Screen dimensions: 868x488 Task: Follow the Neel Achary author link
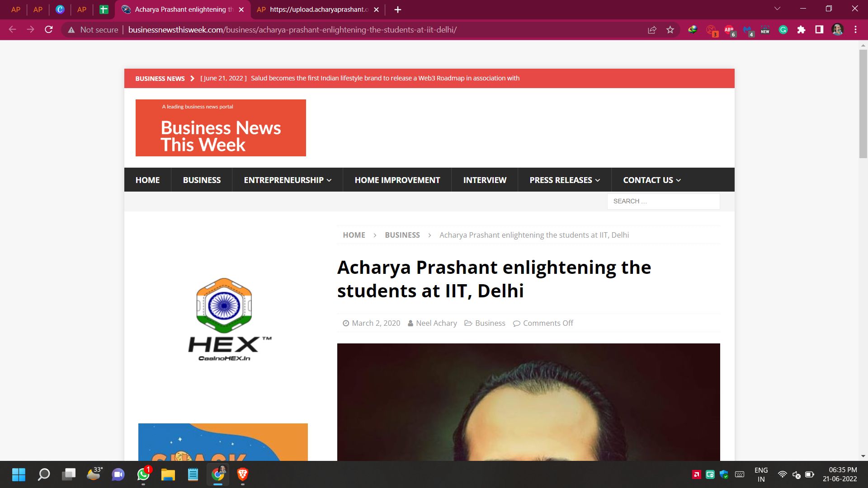tap(436, 323)
